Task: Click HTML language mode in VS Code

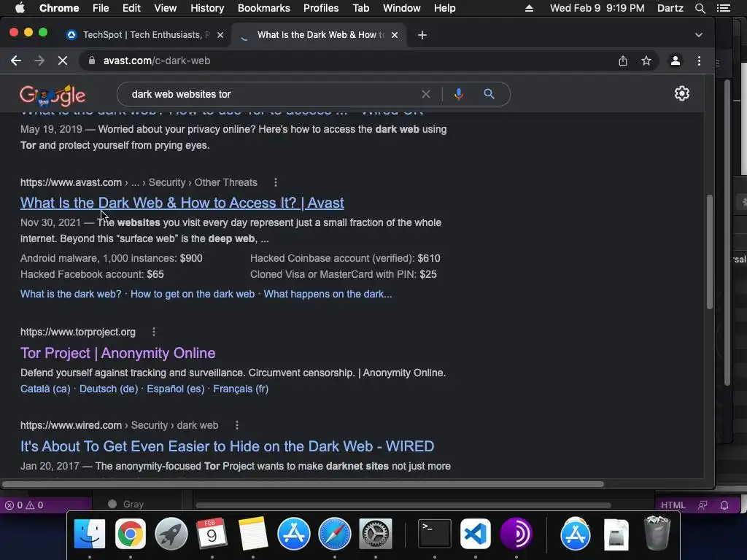Action: coord(673,505)
